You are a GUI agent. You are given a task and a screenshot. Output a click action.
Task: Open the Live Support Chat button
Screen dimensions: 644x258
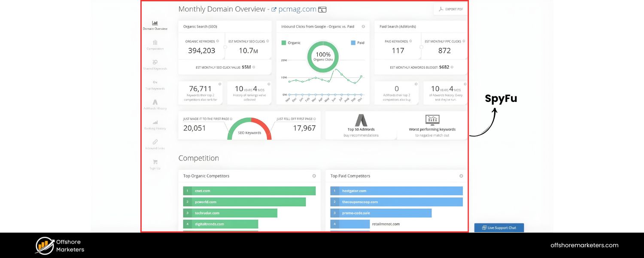pos(499,228)
